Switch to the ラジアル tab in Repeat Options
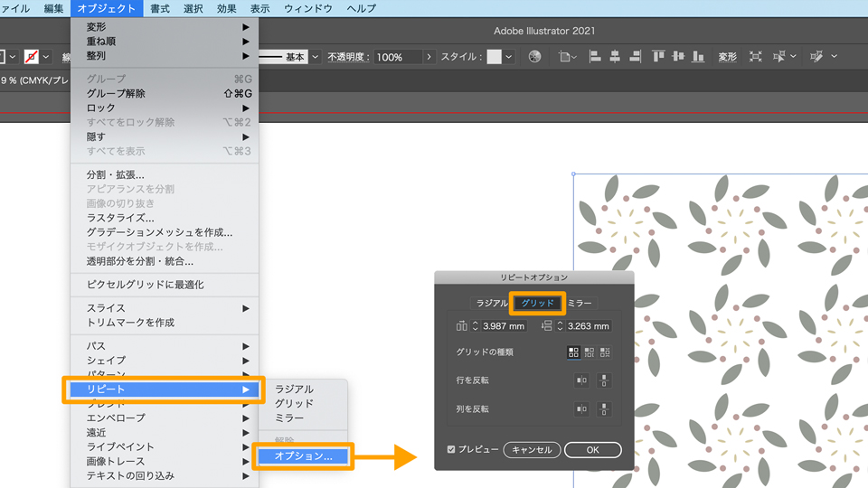This screenshot has width=868, height=488. coord(492,303)
